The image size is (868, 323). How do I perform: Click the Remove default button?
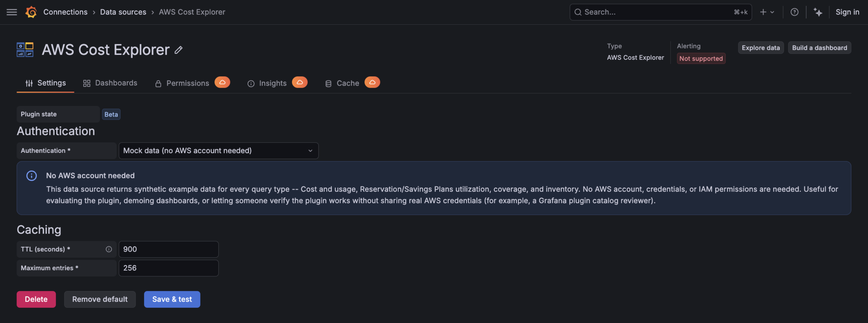[100, 300]
